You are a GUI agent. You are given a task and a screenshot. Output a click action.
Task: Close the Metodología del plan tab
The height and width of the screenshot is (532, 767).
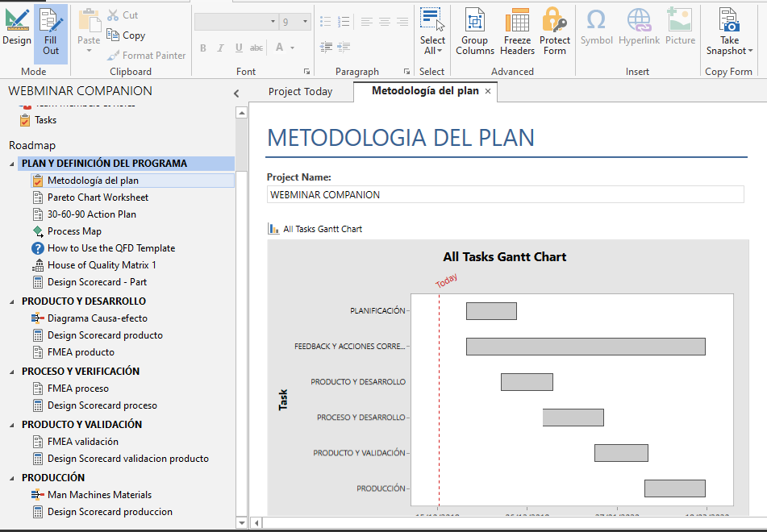tap(488, 91)
